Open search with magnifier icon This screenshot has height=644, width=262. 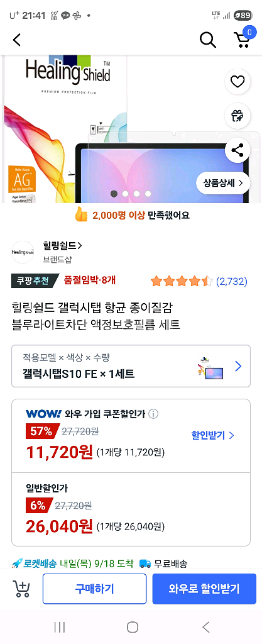tap(207, 40)
